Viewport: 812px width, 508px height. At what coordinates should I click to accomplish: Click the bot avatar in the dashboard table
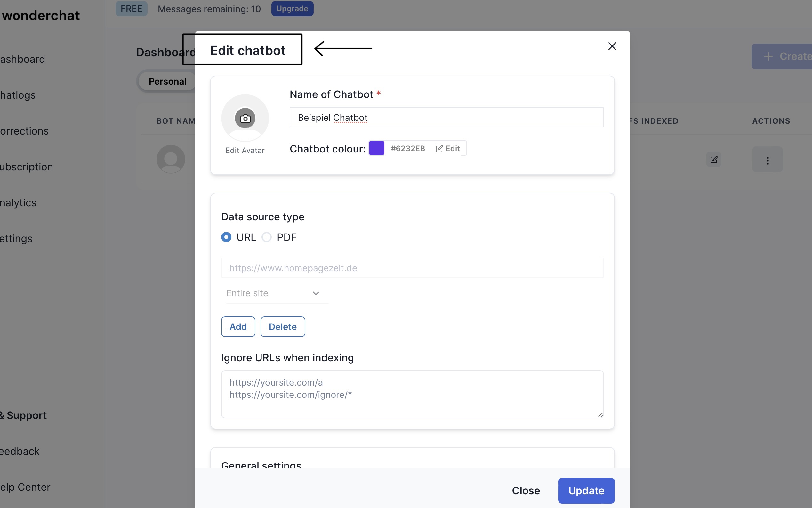coord(171,159)
